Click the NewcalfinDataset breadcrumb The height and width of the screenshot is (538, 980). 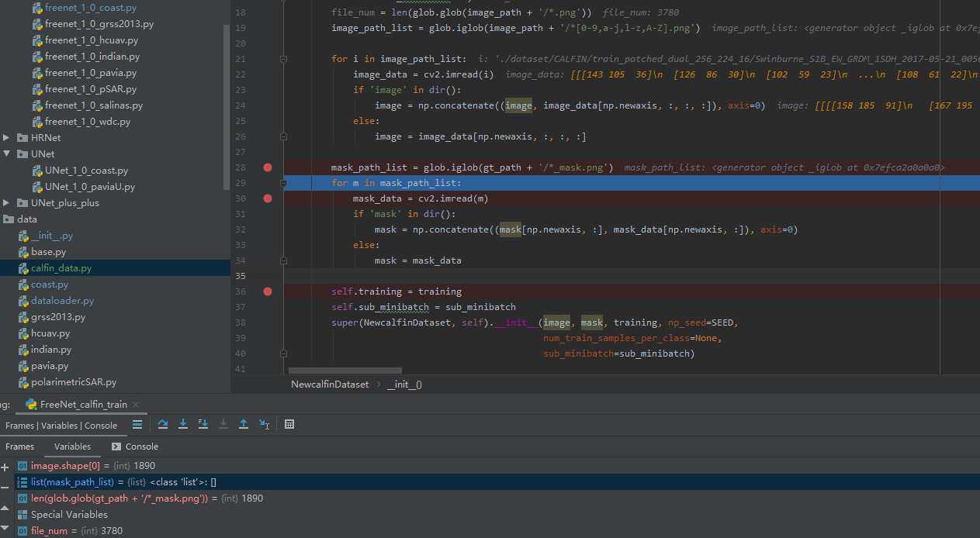[330, 385]
